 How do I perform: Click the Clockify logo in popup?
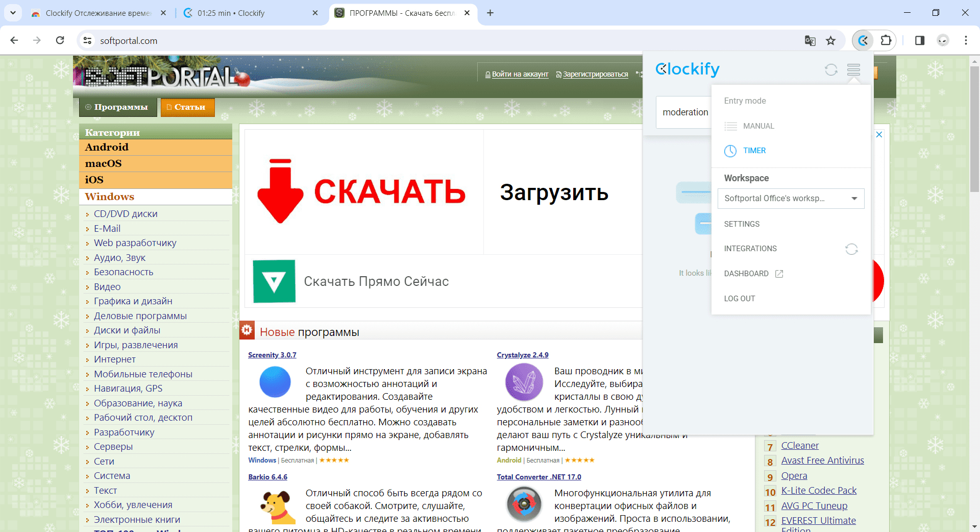click(688, 69)
